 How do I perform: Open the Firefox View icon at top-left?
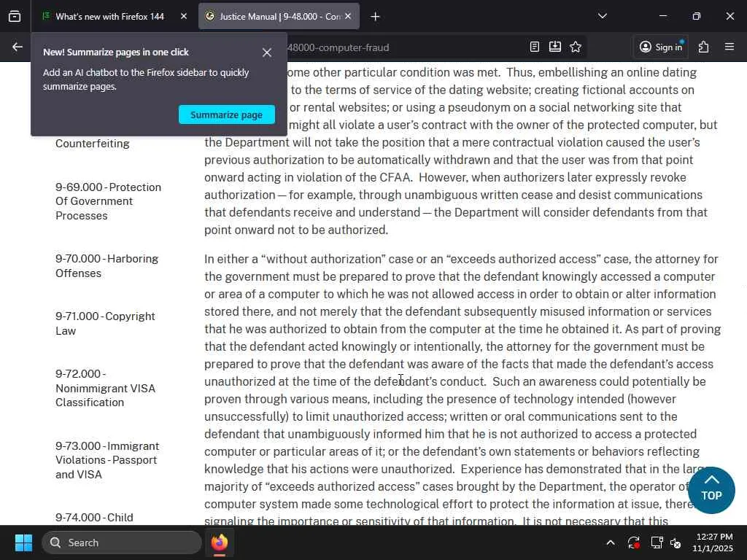click(x=15, y=16)
